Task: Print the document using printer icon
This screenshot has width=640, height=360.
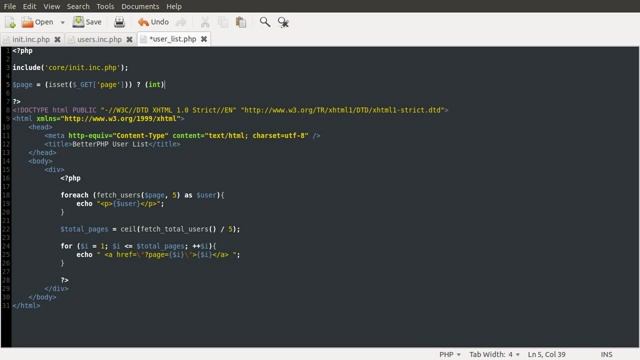Action: (119, 22)
